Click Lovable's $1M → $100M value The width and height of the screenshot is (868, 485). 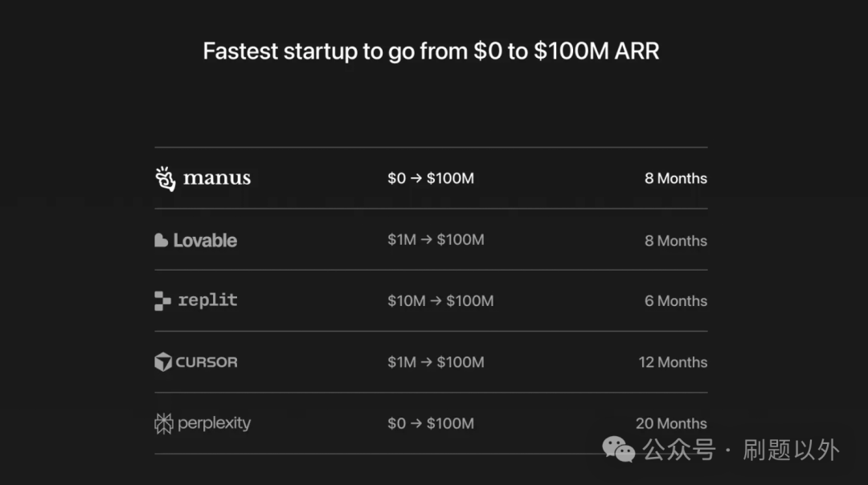pyautogui.click(x=436, y=240)
